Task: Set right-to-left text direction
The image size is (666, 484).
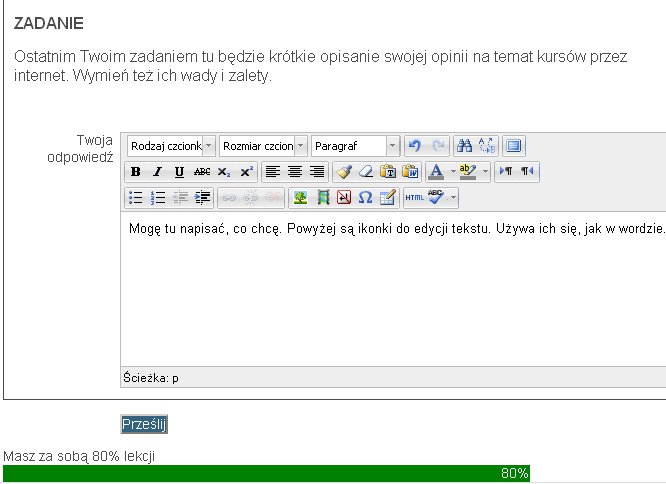Action: [528, 172]
